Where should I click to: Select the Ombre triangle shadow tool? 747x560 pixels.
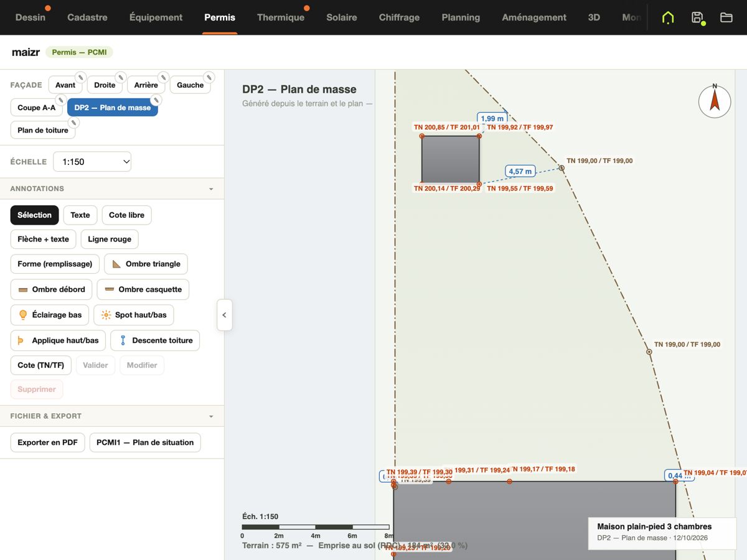(146, 264)
